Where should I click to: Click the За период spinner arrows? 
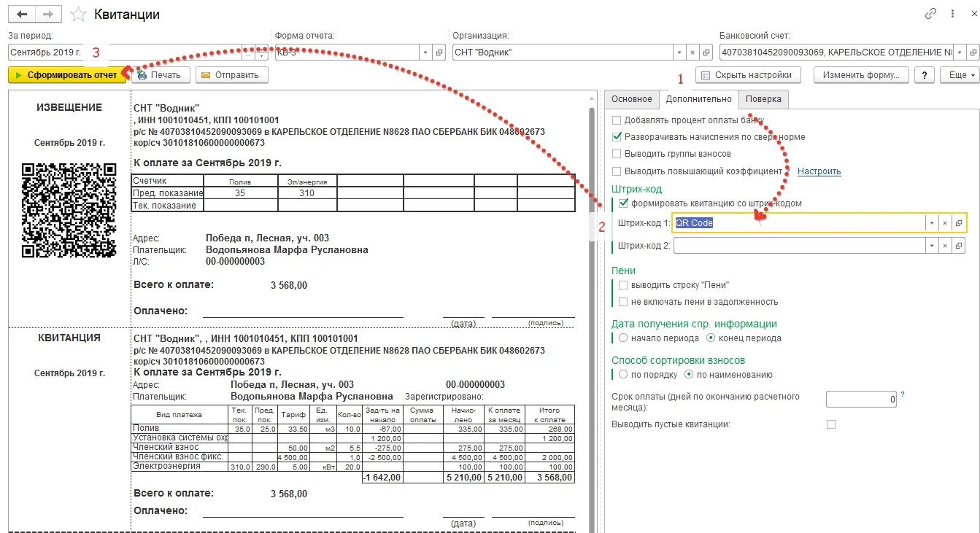coord(262,52)
